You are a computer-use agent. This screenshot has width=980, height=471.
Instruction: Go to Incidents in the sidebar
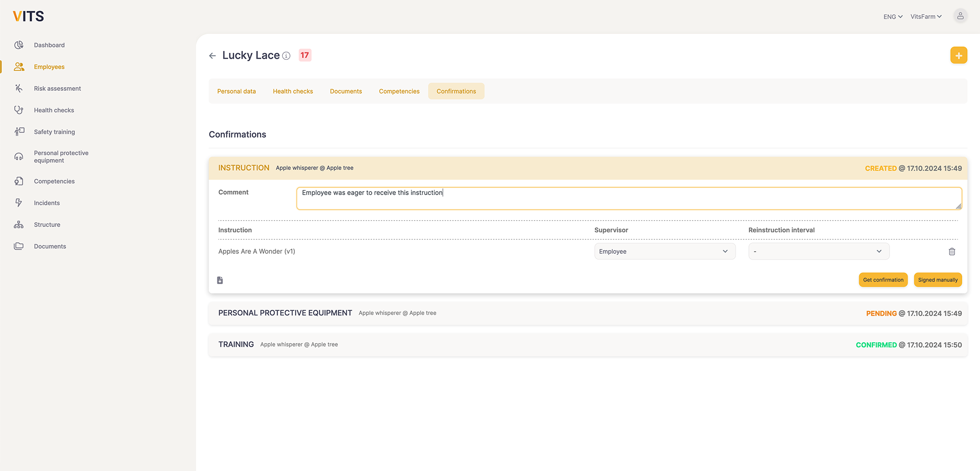[47, 203]
